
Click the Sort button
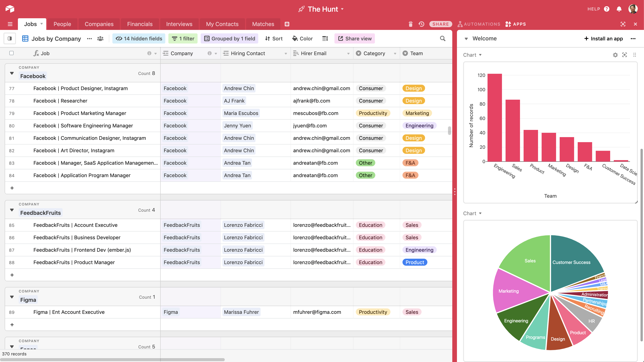click(x=274, y=38)
